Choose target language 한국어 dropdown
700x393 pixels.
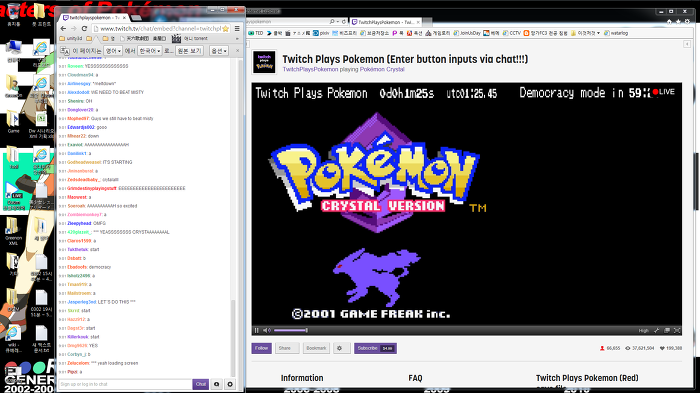150,51
